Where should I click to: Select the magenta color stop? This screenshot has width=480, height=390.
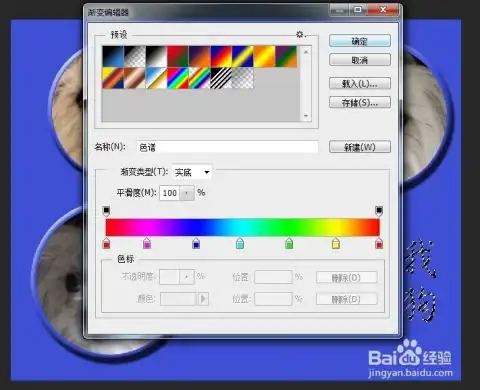tap(147, 243)
